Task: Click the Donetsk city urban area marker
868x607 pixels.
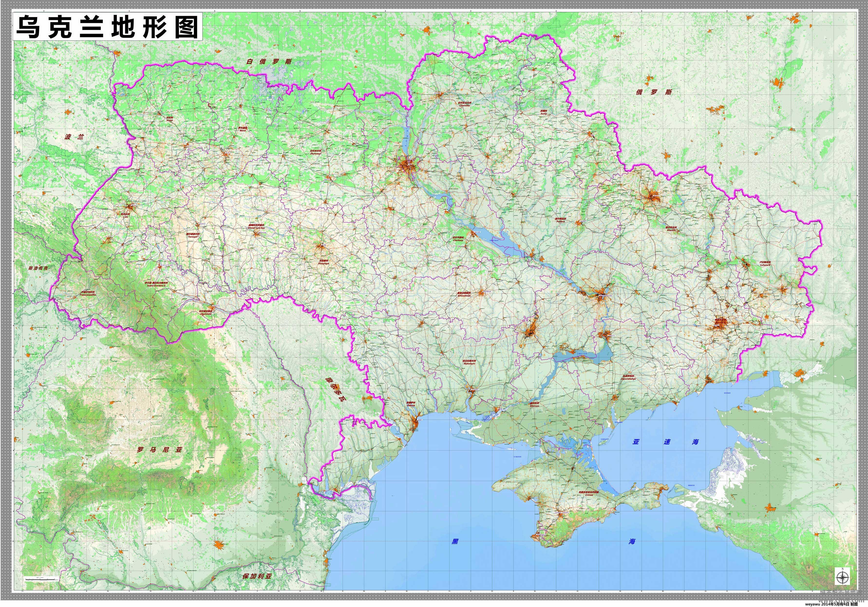Action: (721, 324)
